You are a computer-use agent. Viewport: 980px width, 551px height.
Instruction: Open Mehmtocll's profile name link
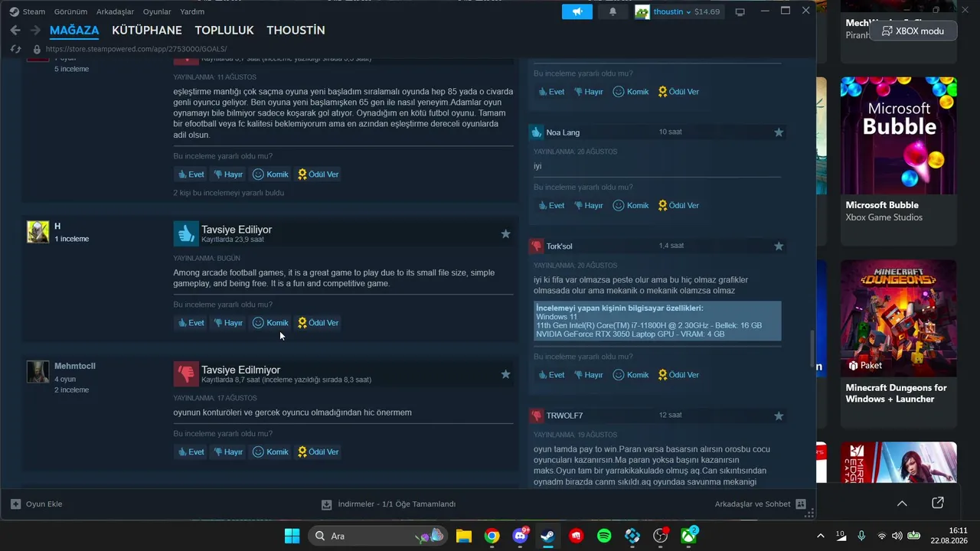(x=75, y=366)
